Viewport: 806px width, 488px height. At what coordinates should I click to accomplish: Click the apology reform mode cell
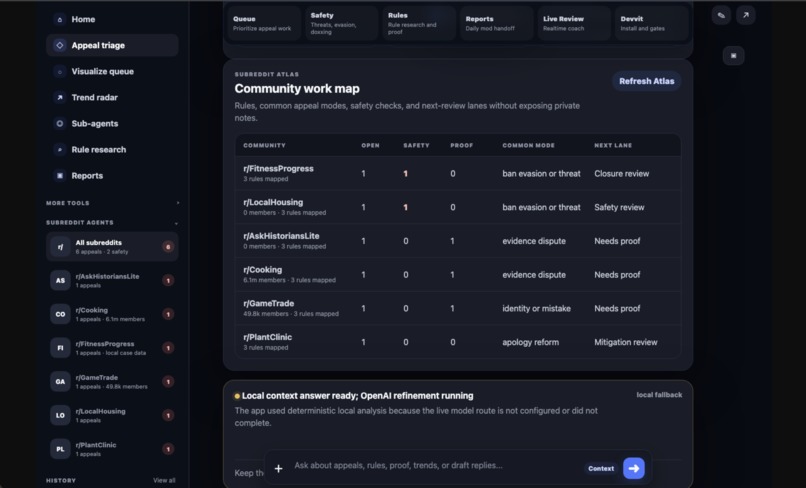tap(530, 342)
